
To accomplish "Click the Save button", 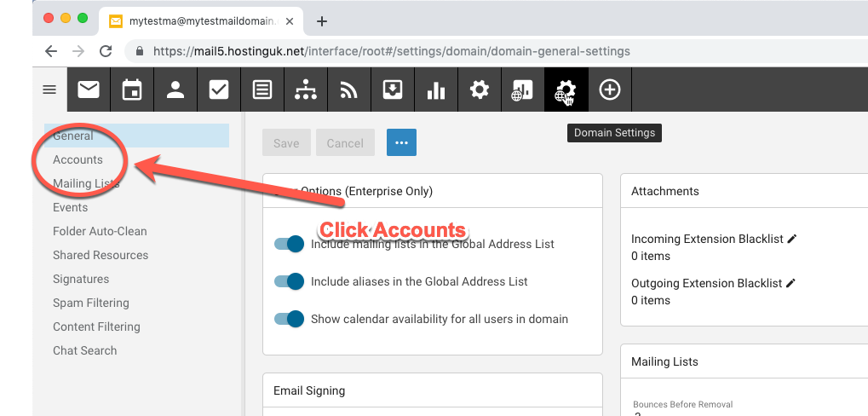I will point(286,142).
